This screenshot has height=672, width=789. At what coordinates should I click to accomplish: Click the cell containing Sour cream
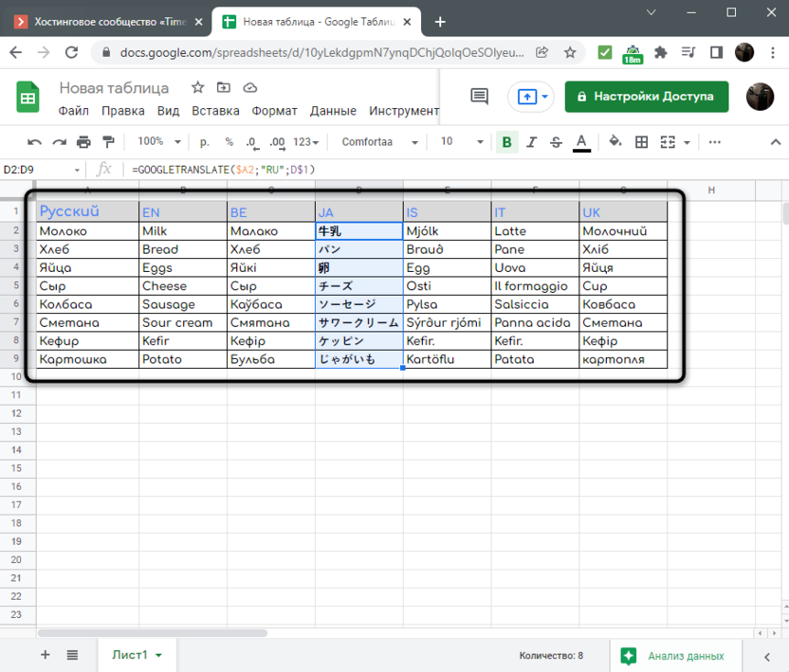pos(182,322)
